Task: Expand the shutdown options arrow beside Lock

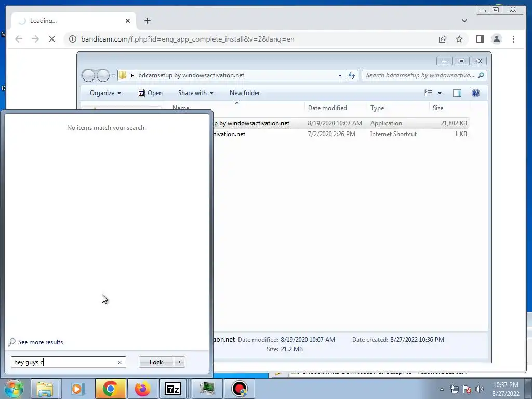Action: pos(179,362)
